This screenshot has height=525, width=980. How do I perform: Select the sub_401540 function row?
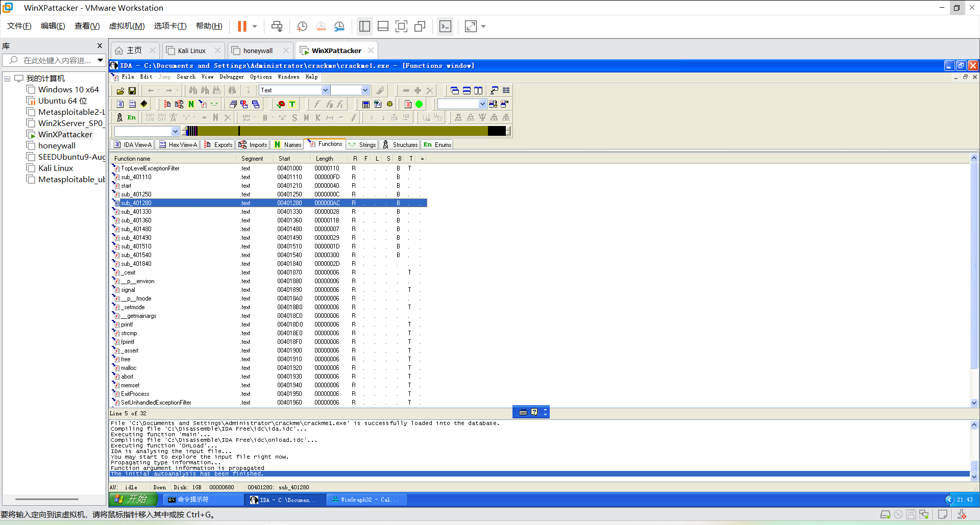coord(269,255)
